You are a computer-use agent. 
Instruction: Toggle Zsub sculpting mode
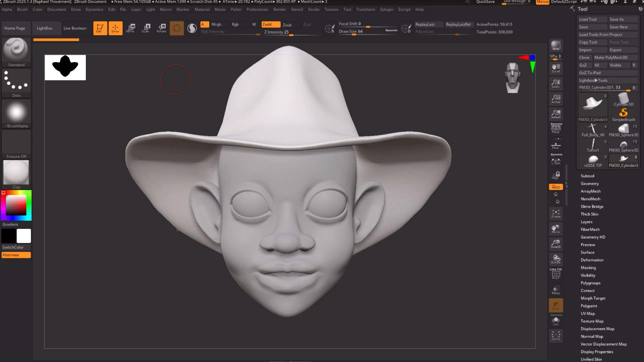click(x=287, y=24)
